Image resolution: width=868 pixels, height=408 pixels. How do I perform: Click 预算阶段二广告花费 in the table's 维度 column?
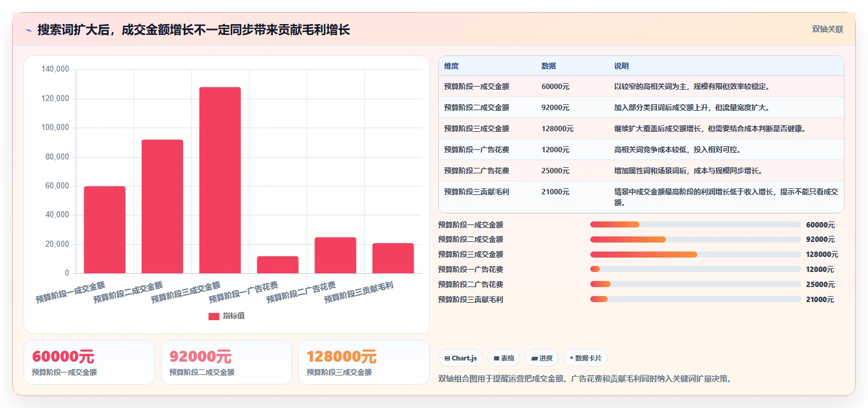click(x=477, y=171)
